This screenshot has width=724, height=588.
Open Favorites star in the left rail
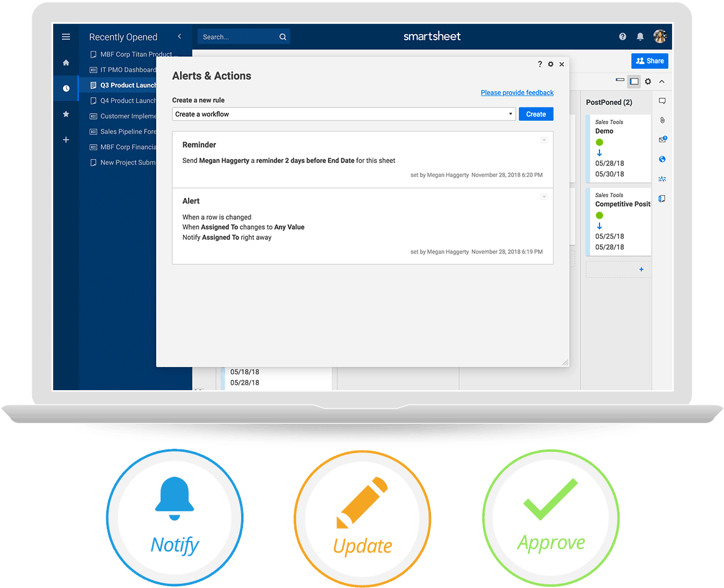66,114
